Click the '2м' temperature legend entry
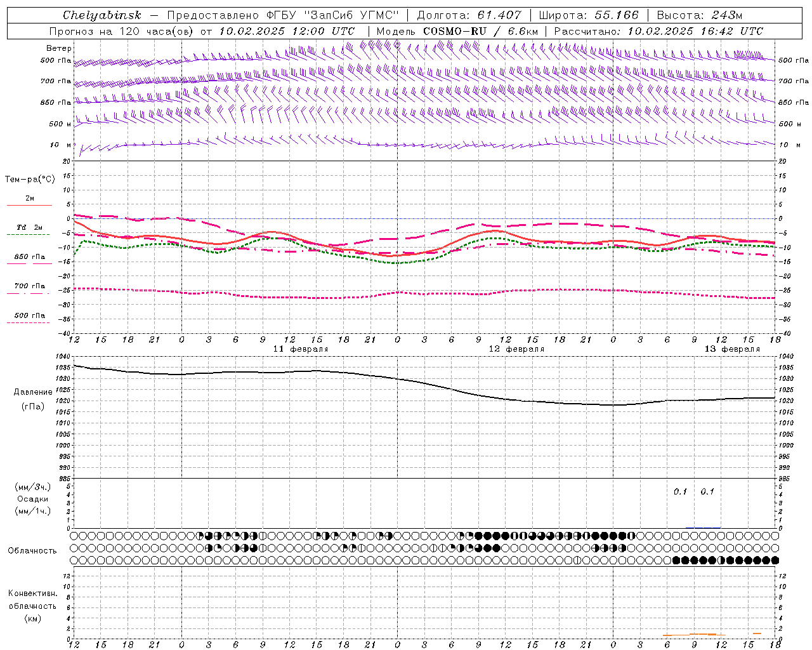Viewport: 812px width, 650px height. pos(30,198)
